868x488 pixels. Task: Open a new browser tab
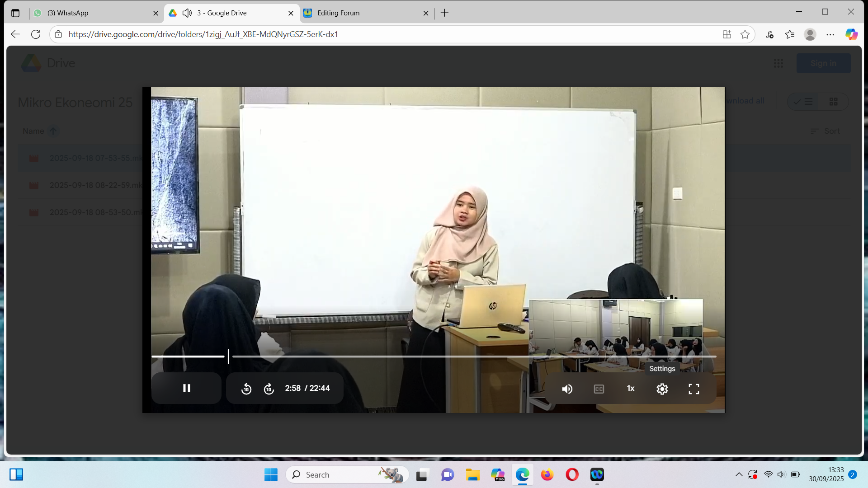pos(445,13)
